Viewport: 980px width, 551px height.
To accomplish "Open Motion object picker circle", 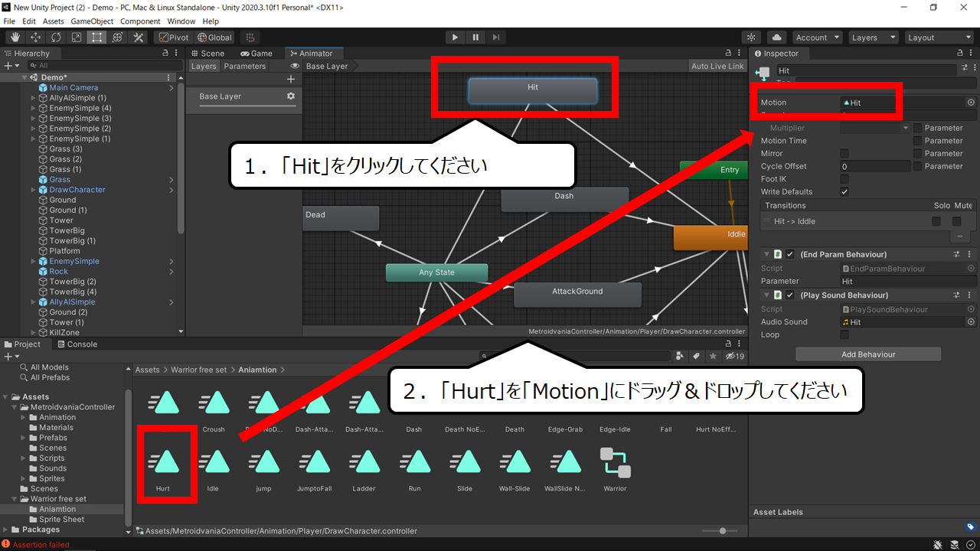I will (971, 103).
